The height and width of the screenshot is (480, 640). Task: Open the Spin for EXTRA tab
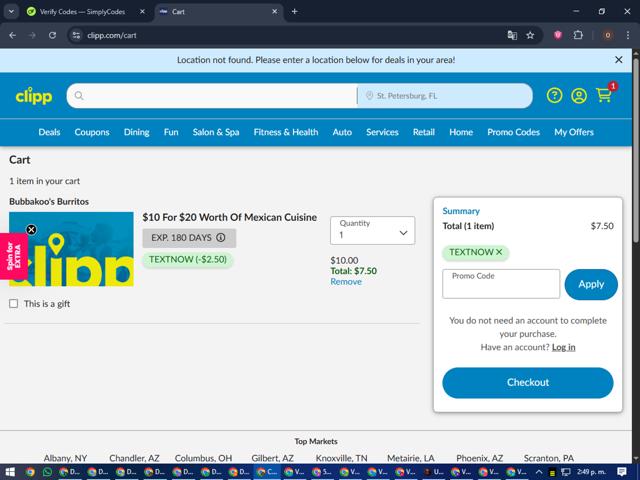(x=14, y=257)
